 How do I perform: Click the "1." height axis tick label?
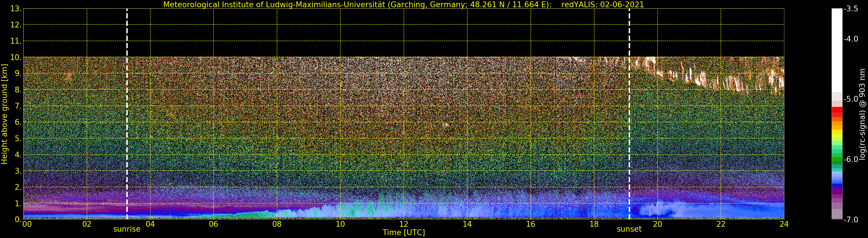(x=18, y=204)
